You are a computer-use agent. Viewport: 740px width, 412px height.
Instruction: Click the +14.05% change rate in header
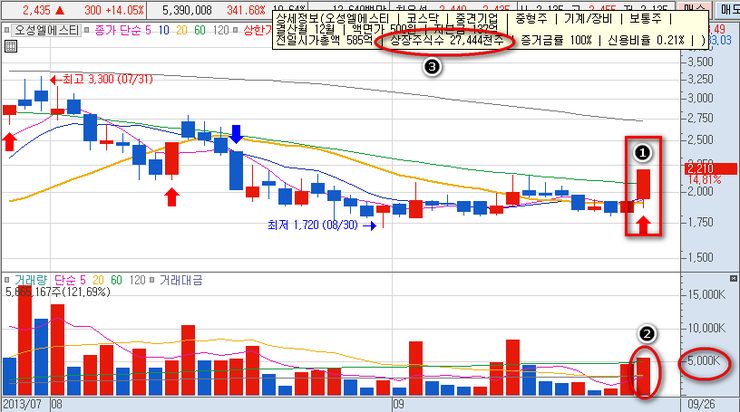coord(125,9)
